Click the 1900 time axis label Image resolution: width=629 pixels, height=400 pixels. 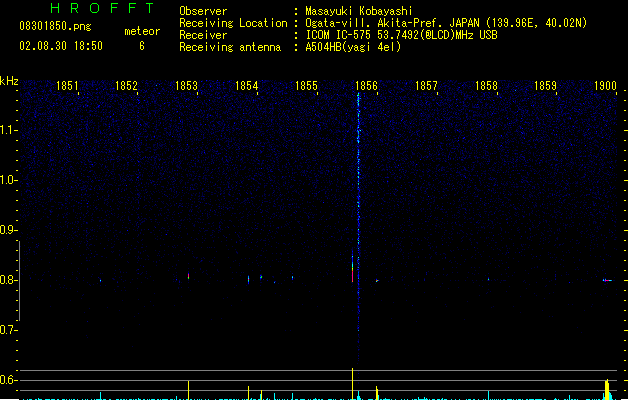pos(605,86)
